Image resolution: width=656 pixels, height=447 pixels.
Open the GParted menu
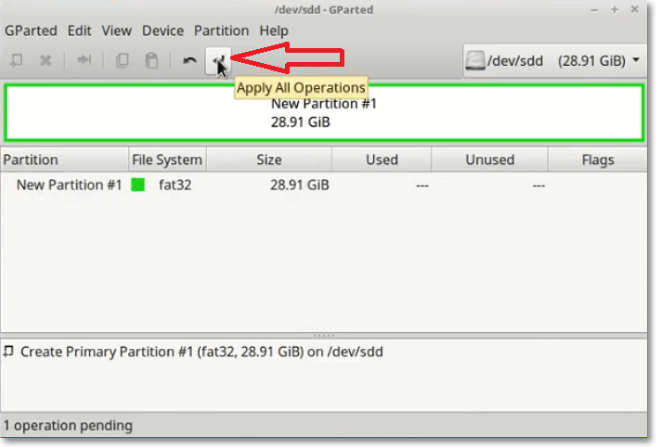point(31,31)
